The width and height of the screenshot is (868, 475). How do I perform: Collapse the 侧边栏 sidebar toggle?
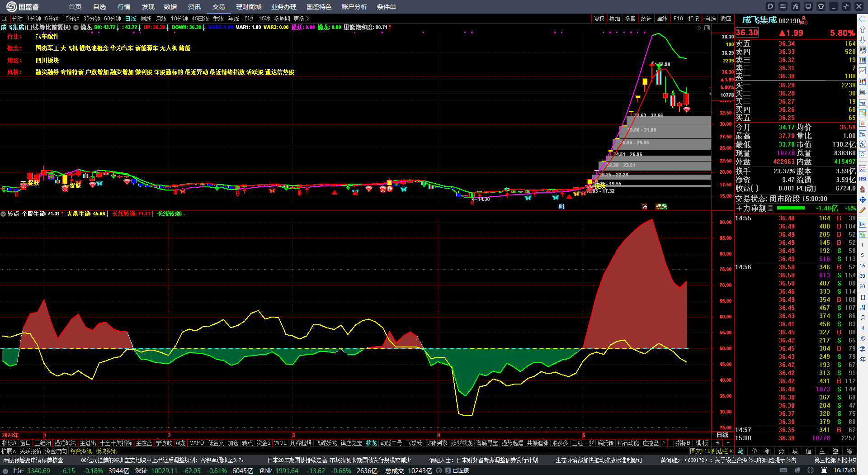click(722, 451)
